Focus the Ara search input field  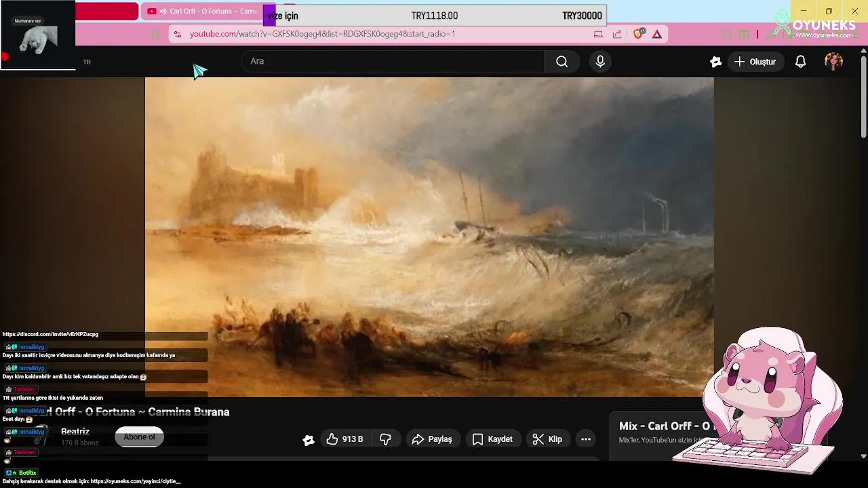click(393, 62)
